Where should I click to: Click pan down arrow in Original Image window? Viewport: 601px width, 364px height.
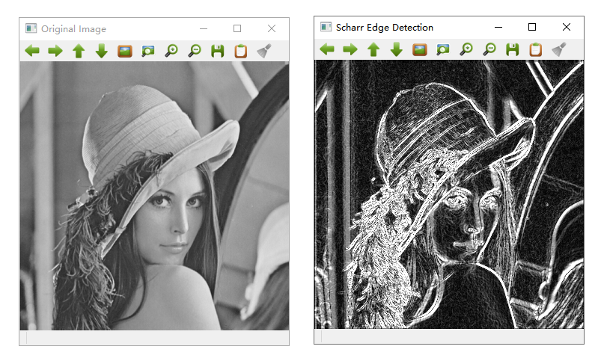click(x=102, y=51)
